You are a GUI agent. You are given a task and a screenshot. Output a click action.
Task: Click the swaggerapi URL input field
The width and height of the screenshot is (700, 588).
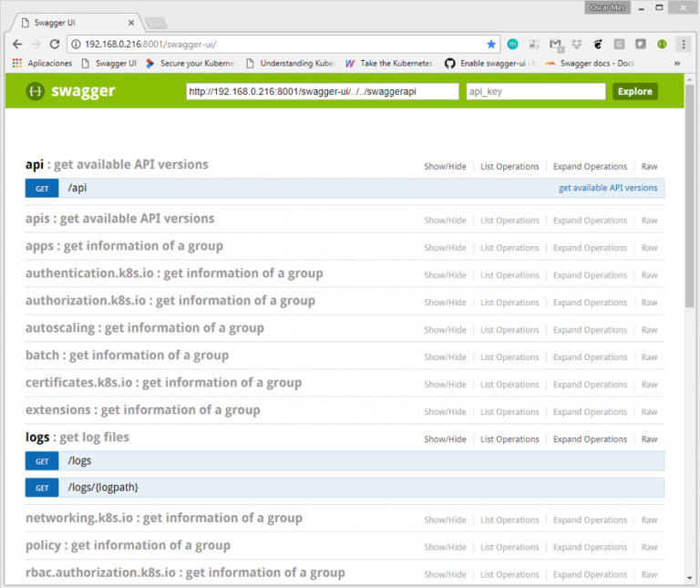point(323,91)
